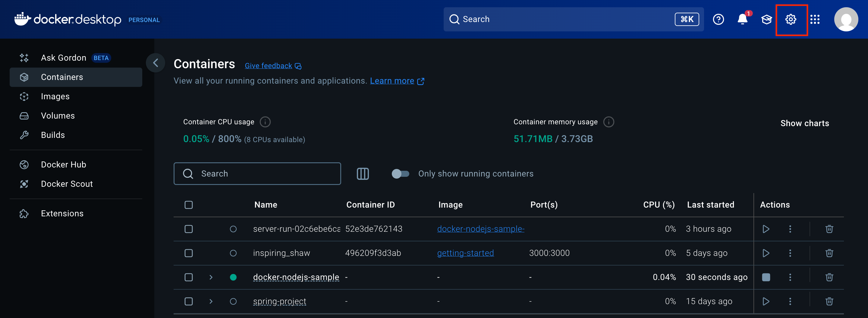Delete the docker-nodejs-sample container

click(x=829, y=277)
